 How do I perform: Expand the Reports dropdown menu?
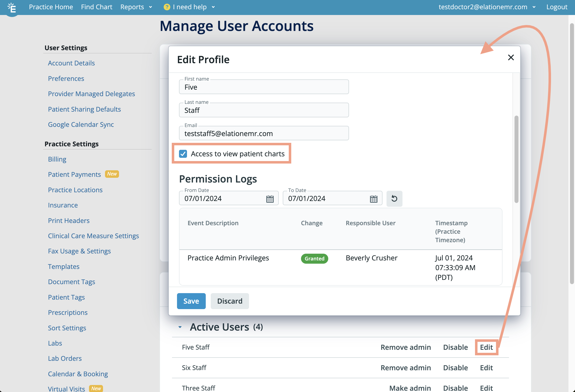(x=136, y=7)
